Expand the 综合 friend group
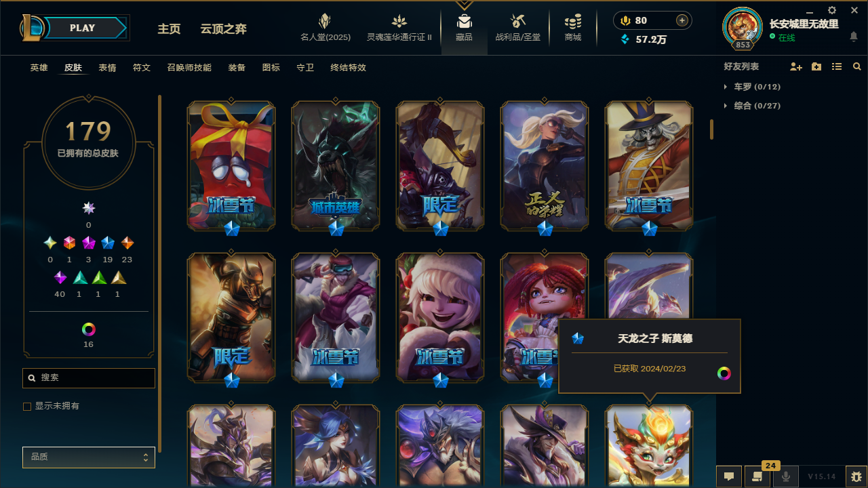The height and width of the screenshot is (488, 868). (x=753, y=106)
